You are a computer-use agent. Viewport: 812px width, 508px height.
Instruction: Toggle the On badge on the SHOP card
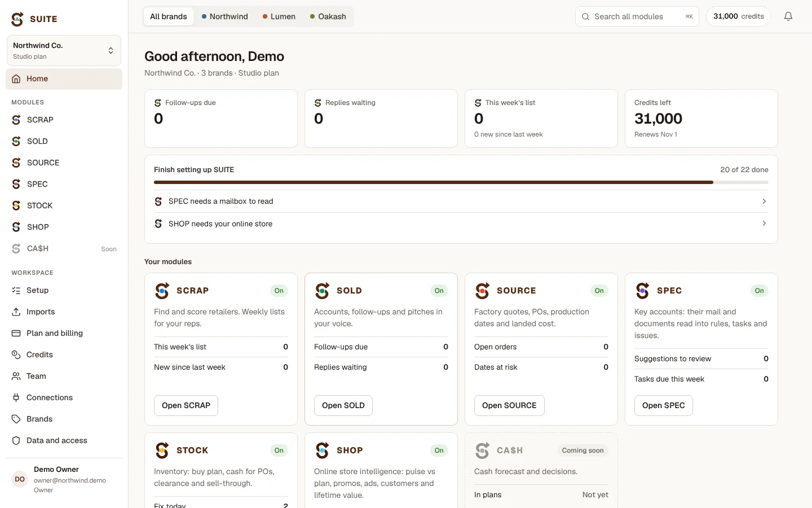(x=439, y=450)
